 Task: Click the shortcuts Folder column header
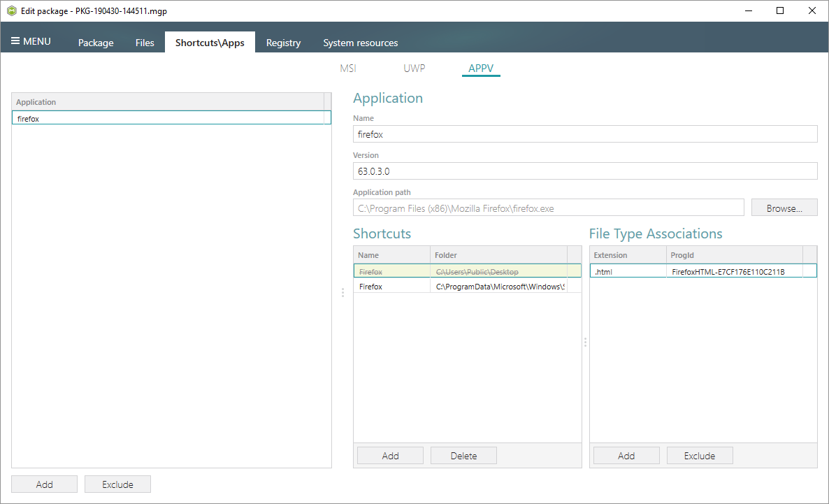point(498,255)
